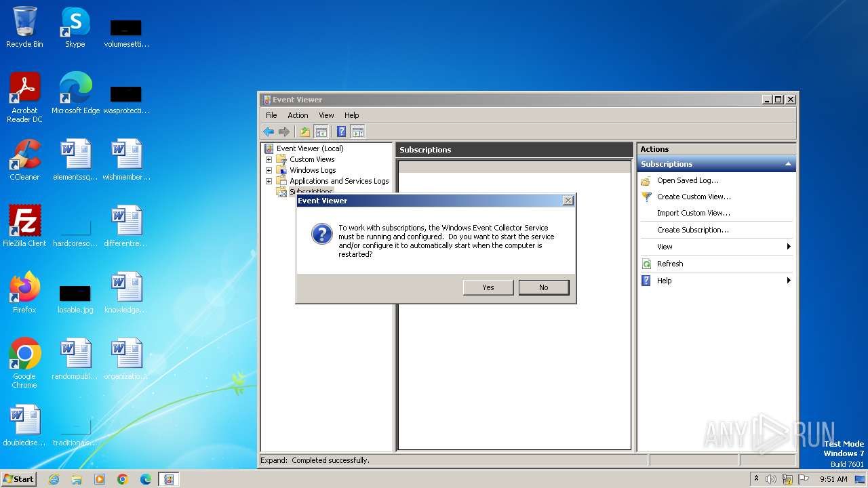Screen dimensions: 868x488
Task: Click Open Saved Log action
Action: click(x=688, y=180)
